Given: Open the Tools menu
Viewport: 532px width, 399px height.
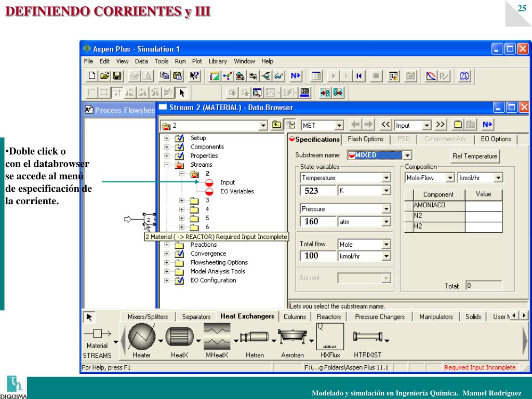Looking at the screenshot, I should tap(162, 61).
